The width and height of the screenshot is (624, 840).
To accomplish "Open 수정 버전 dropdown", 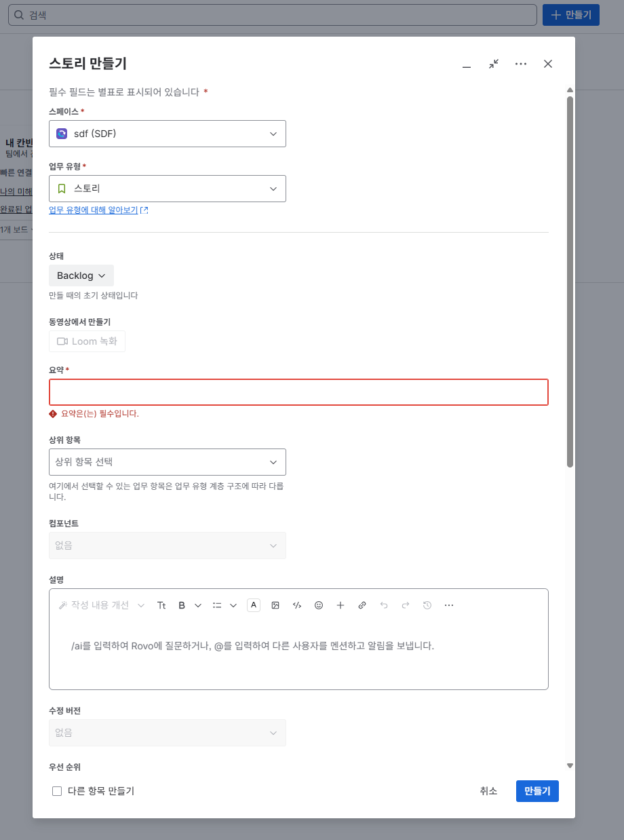I will 168,733.
